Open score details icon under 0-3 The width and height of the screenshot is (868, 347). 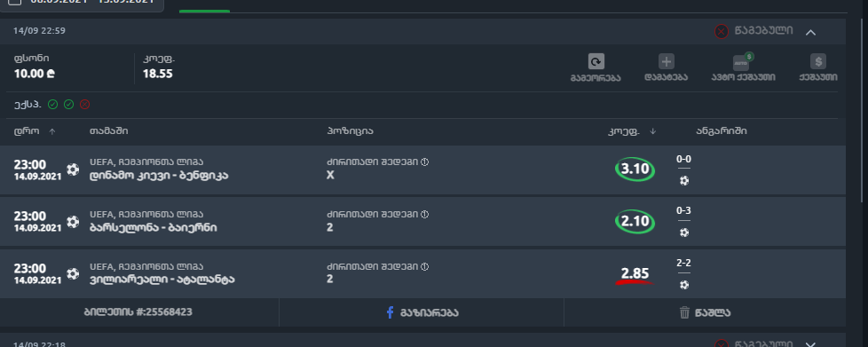coord(684,233)
